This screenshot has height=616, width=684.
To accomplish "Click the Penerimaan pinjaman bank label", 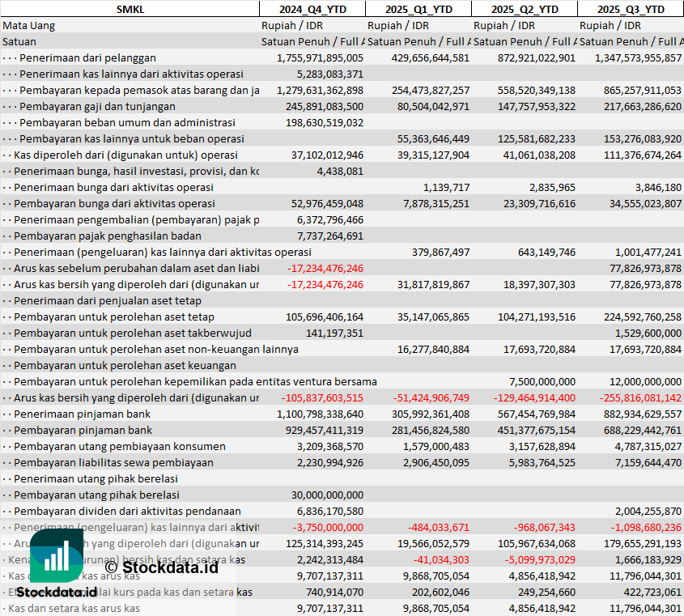I will (82, 414).
